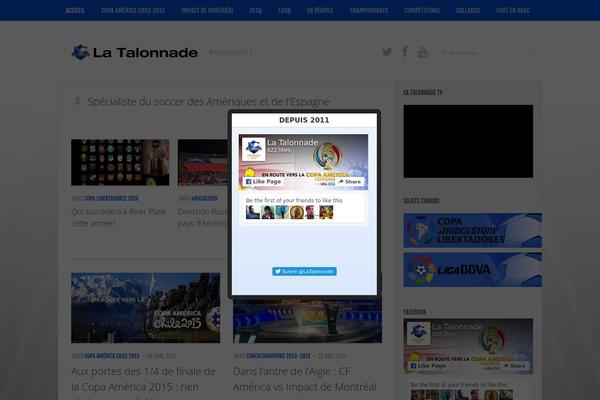Click the Sujets chauds heading
Image resolution: width=600 pixels, height=400 pixels.
coord(421,201)
